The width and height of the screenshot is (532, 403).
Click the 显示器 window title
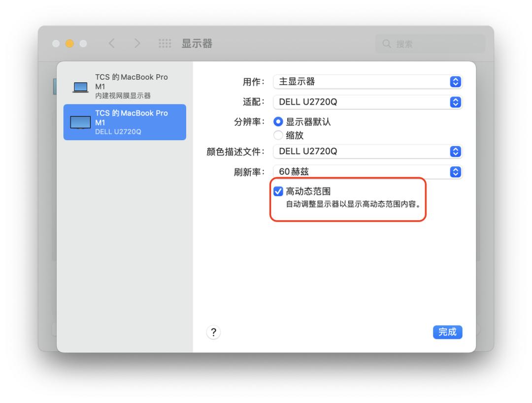197,43
